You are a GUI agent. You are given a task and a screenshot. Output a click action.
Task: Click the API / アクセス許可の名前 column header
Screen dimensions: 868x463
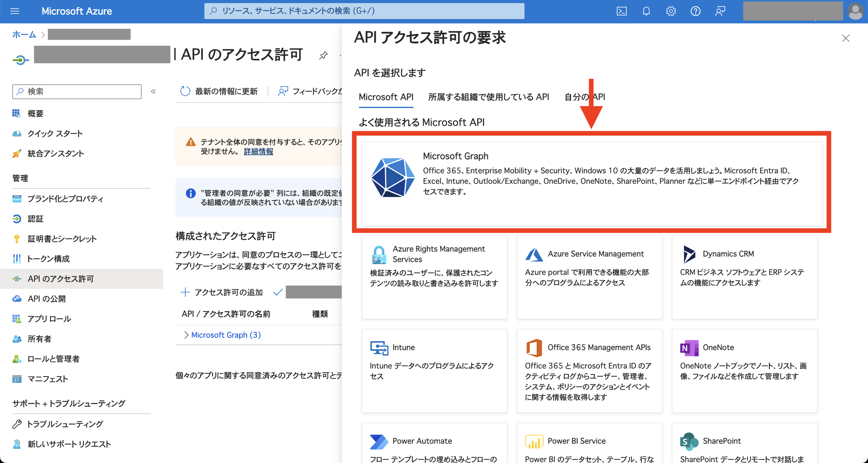point(226,314)
